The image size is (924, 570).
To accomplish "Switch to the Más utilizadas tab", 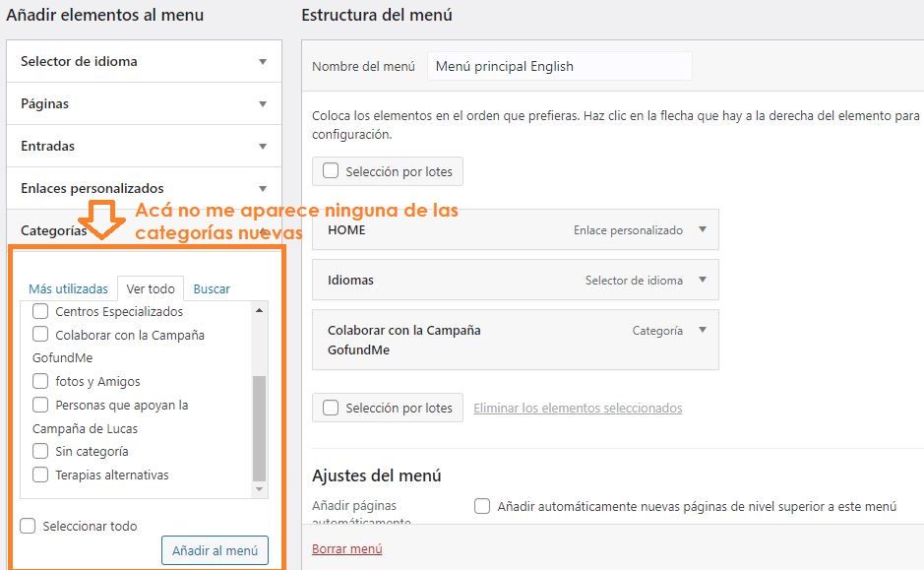I will coord(68,288).
